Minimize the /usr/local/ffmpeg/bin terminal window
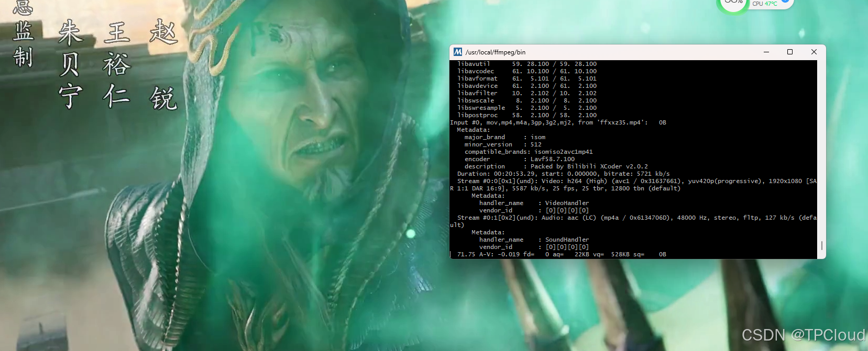Image resolution: width=868 pixels, height=351 pixels. pos(766,52)
